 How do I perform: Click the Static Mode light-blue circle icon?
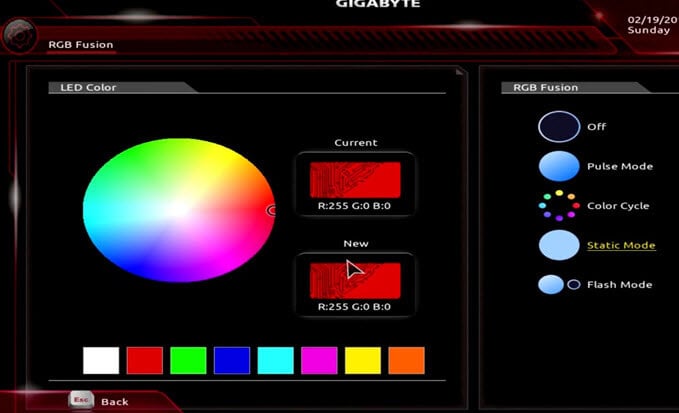point(559,245)
